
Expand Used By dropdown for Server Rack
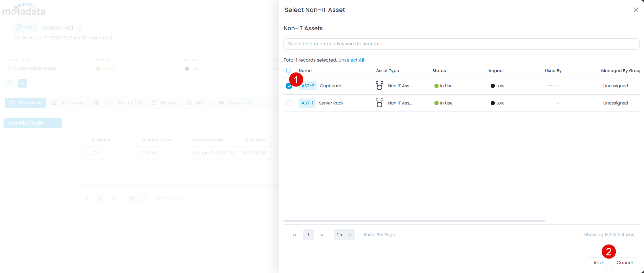[x=558, y=103]
